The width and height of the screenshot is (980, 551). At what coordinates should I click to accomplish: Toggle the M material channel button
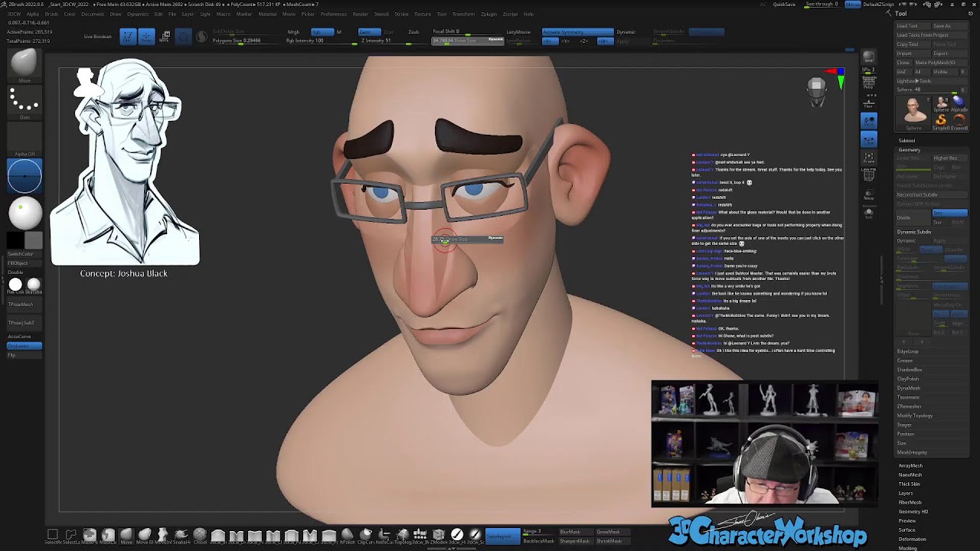point(338,32)
